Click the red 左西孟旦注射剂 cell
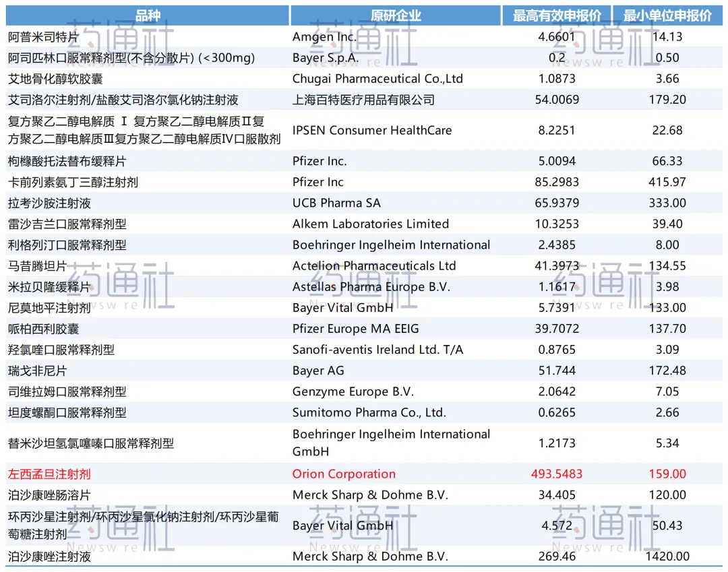The height and width of the screenshot is (572, 728). pos(49,474)
